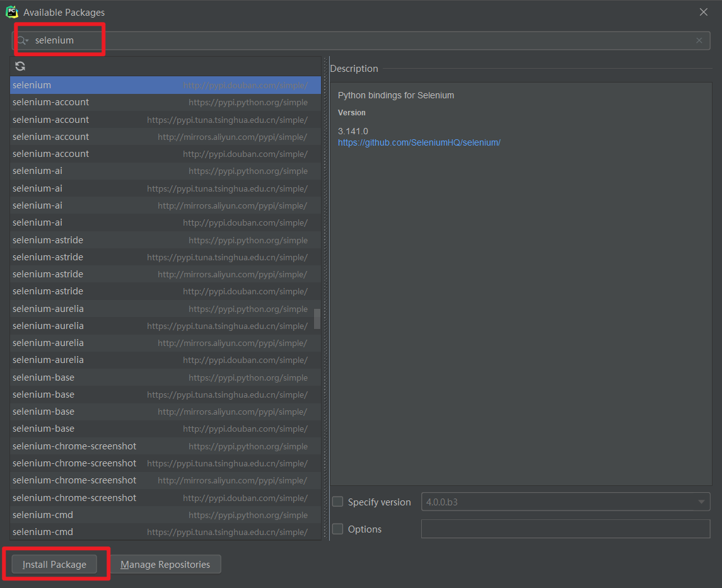The image size is (722, 588).
Task: Open the SeleniumHQ GitHub link
Action: (419, 142)
